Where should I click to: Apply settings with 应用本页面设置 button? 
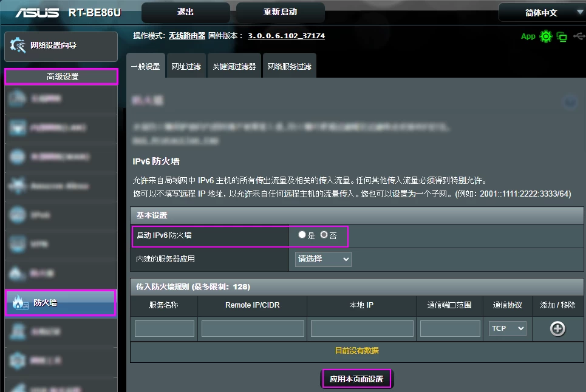click(356, 379)
